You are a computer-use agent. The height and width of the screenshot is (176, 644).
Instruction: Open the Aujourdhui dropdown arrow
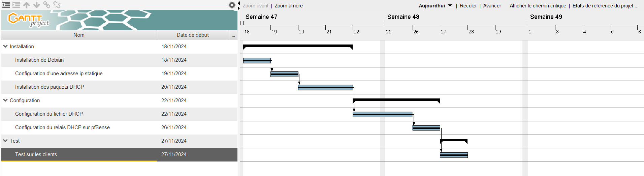450,5
